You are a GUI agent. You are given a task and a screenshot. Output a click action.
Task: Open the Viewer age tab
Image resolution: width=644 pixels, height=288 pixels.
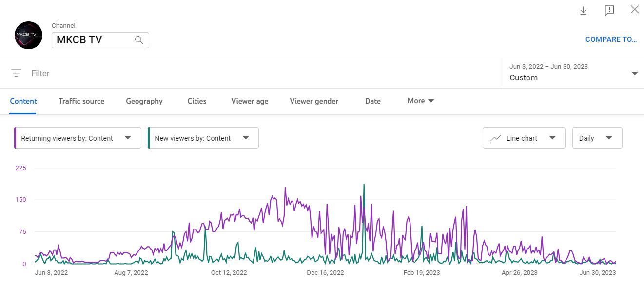coord(250,101)
